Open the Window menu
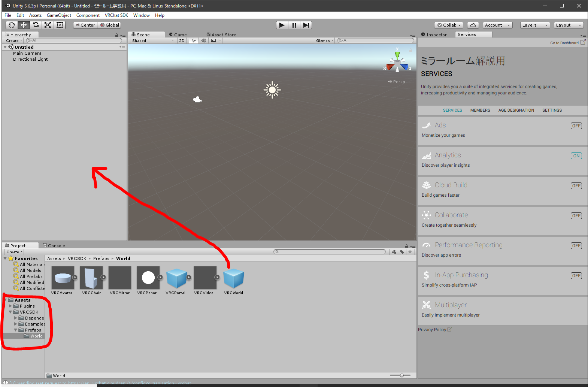Viewport: 588px width, 387px height. click(141, 15)
